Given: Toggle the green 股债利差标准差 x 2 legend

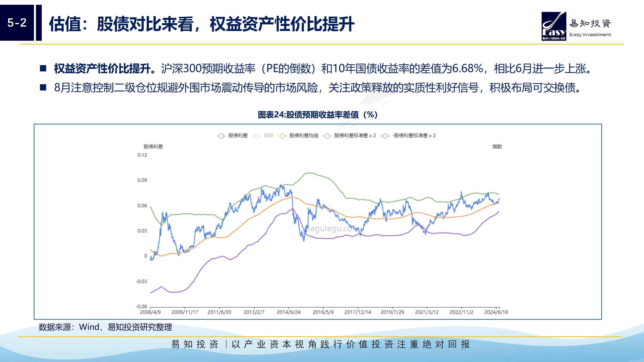Looking at the screenshot, I should (349, 136).
